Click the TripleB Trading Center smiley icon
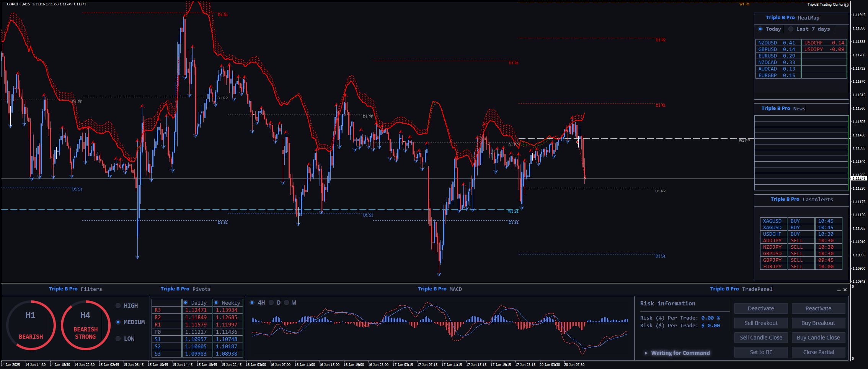Viewport: 868px width, 369px height. pyautogui.click(x=846, y=5)
